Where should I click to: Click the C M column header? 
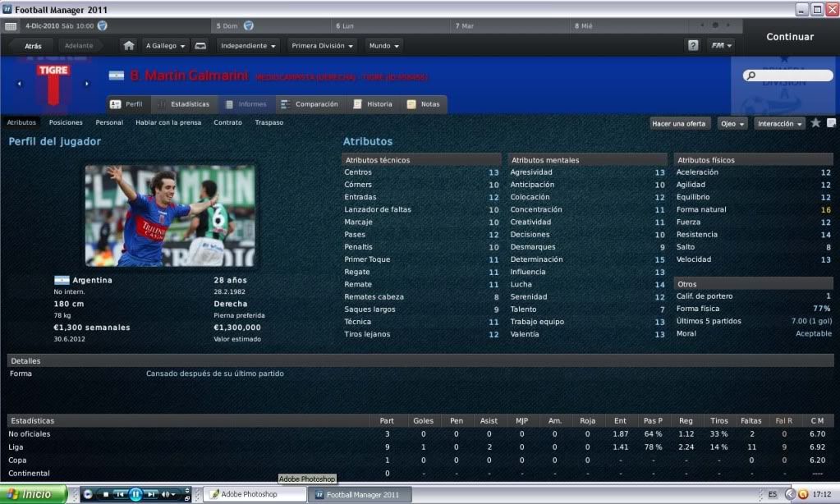(817, 421)
